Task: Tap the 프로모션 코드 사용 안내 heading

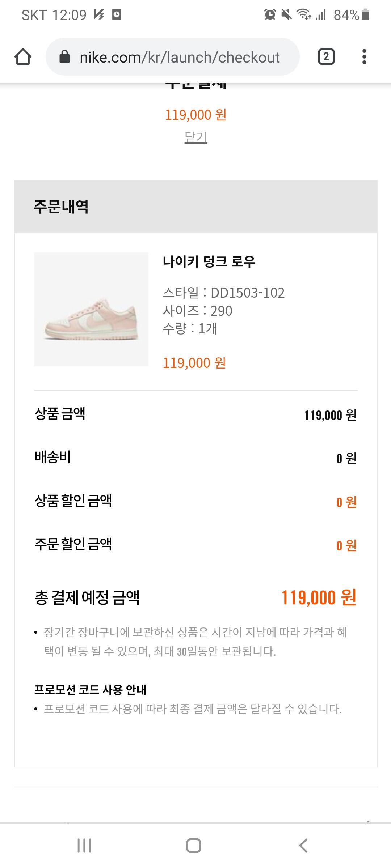Action: (90, 690)
